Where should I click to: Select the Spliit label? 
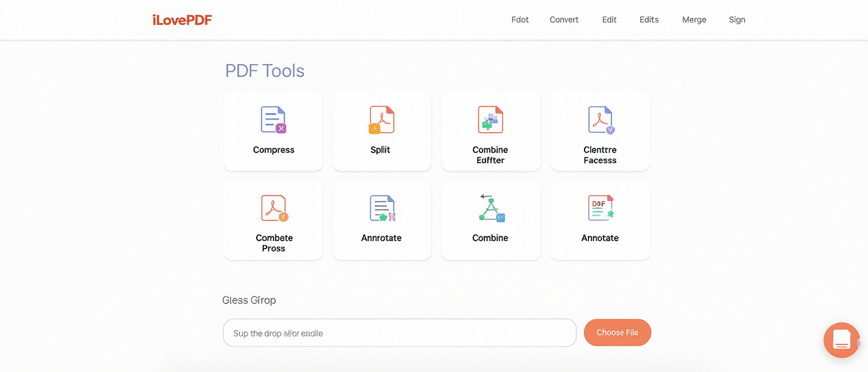tap(380, 150)
